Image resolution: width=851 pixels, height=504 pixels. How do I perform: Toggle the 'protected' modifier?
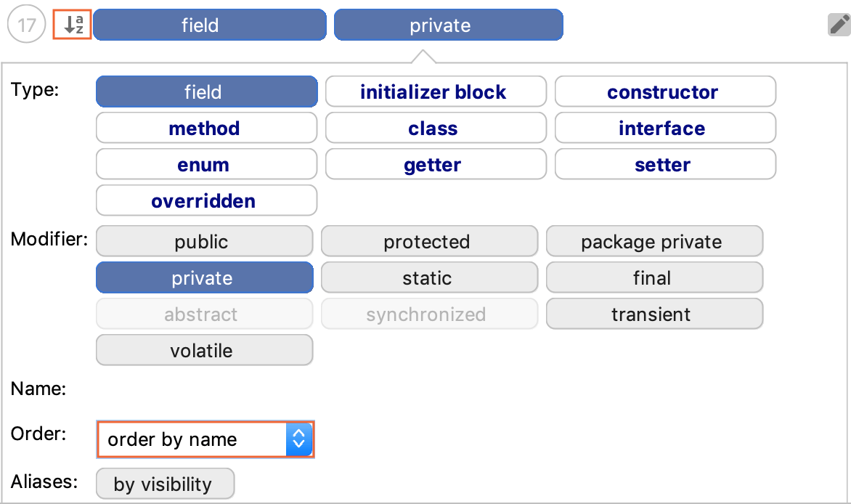click(429, 242)
